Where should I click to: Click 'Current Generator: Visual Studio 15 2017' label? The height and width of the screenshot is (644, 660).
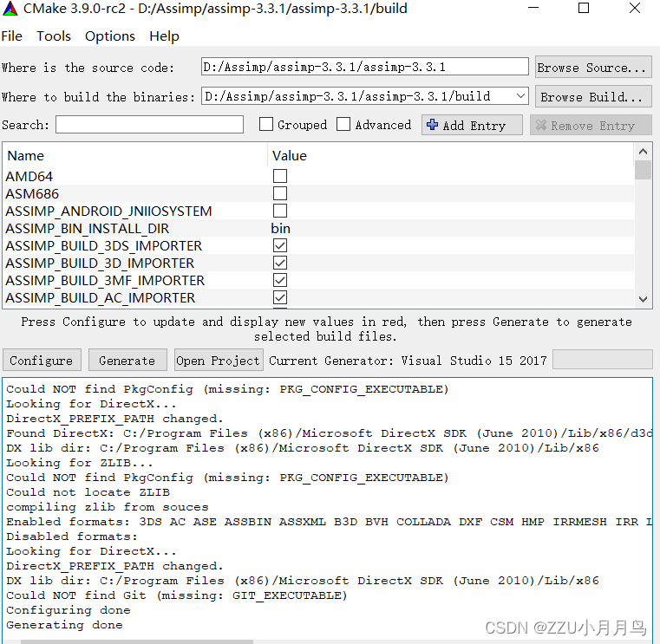pyautogui.click(x=408, y=361)
